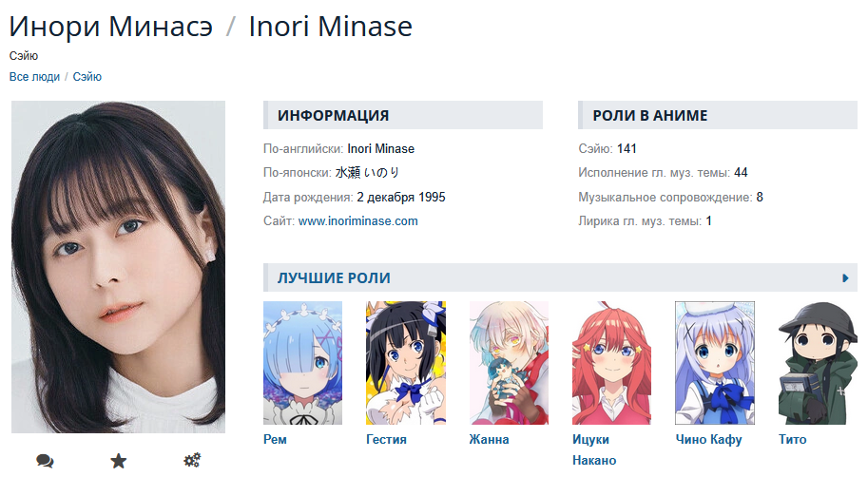
Task: Follow the Сэйю breadcrumb link
Action: pos(87,77)
